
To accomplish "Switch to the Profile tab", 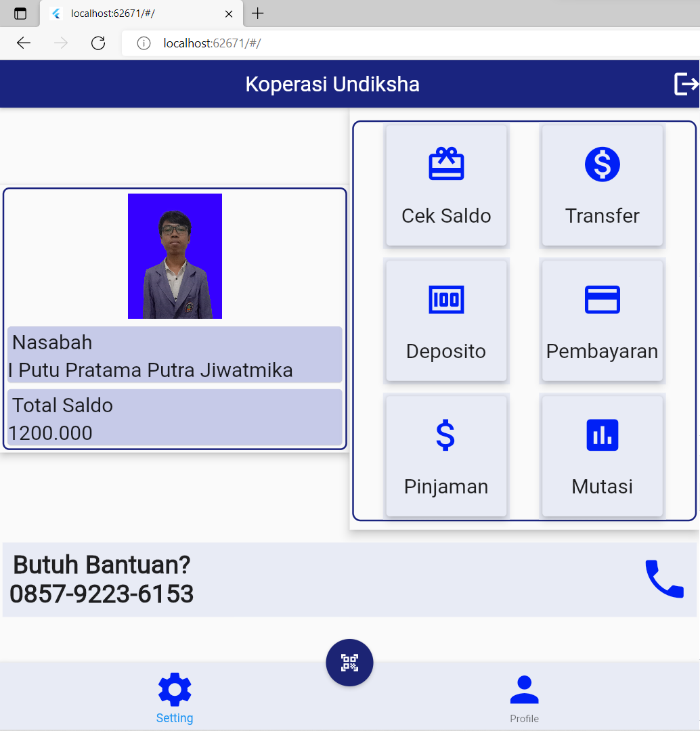I will click(524, 701).
